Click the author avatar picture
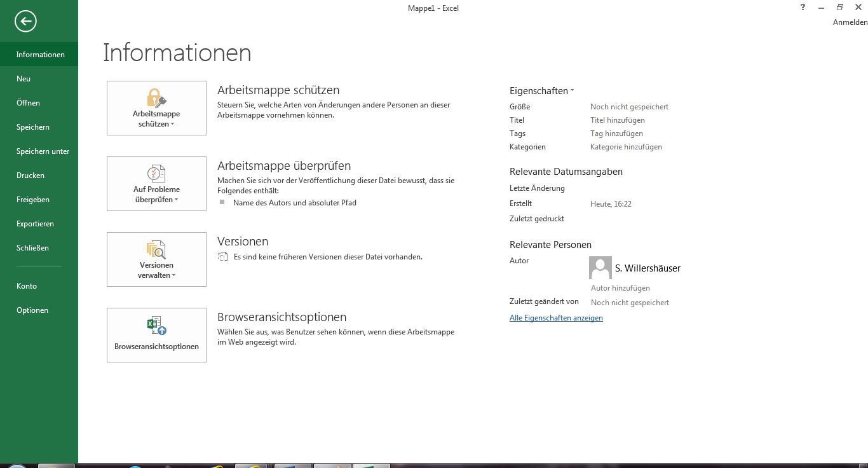 coord(600,268)
